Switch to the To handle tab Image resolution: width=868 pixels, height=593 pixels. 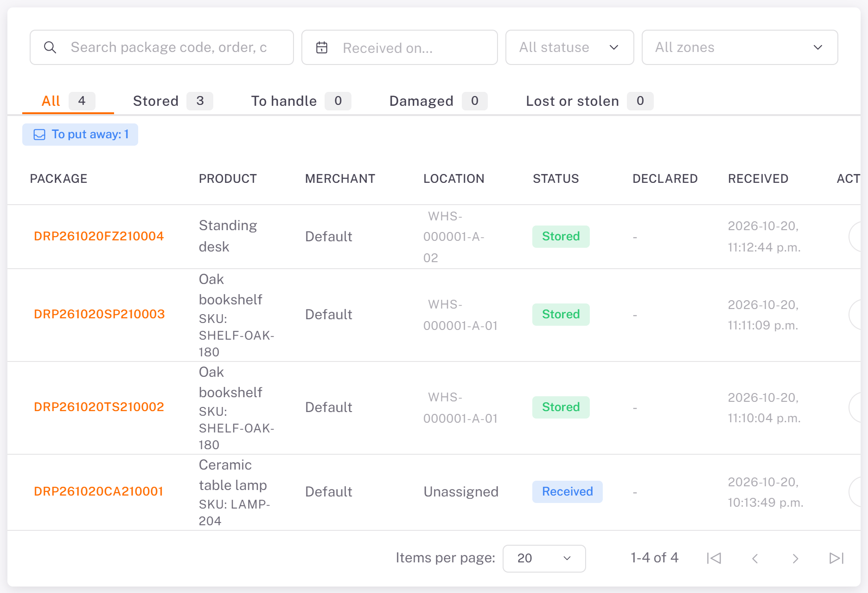(301, 101)
